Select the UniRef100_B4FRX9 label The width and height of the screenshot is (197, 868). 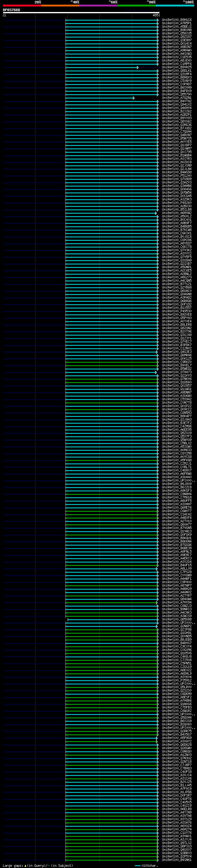coord(176,91)
